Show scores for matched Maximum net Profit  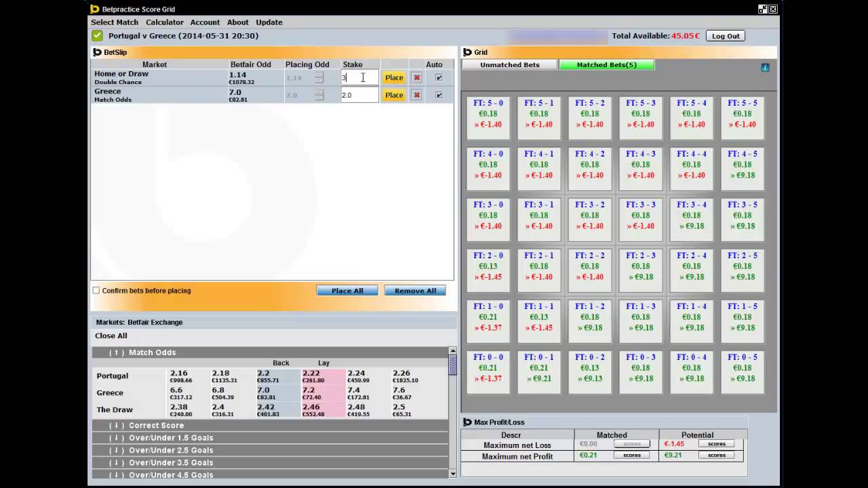(x=632, y=455)
